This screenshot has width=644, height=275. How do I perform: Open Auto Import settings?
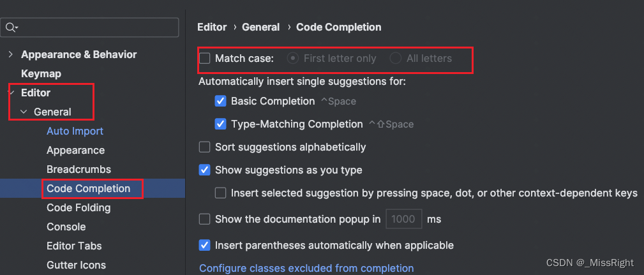[75, 131]
